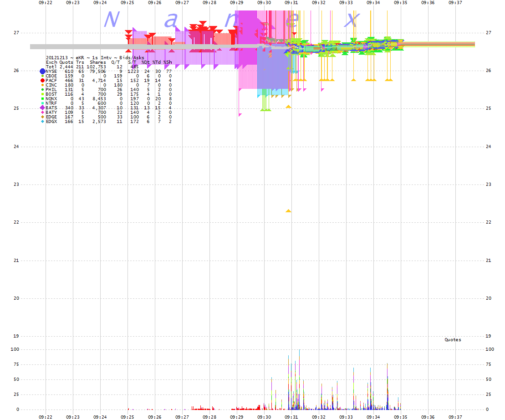Click price label 27 on left axis

pos(16,32)
